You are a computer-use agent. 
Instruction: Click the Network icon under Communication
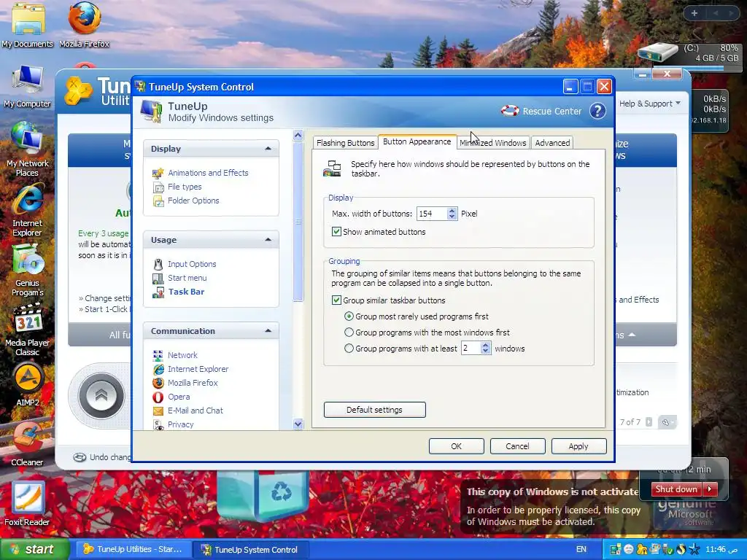tap(158, 355)
